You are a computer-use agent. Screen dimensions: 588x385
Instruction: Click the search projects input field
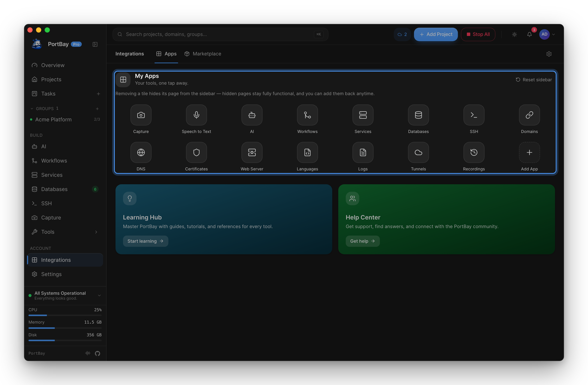tap(220, 34)
